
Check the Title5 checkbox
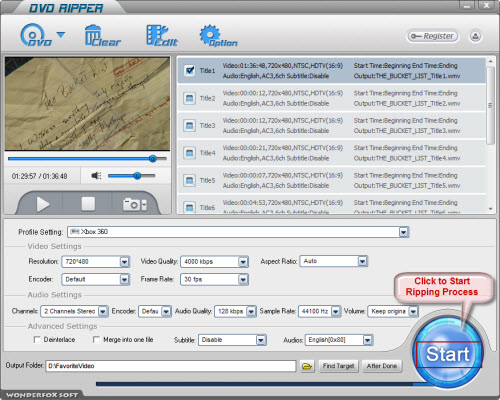pos(189,180)
